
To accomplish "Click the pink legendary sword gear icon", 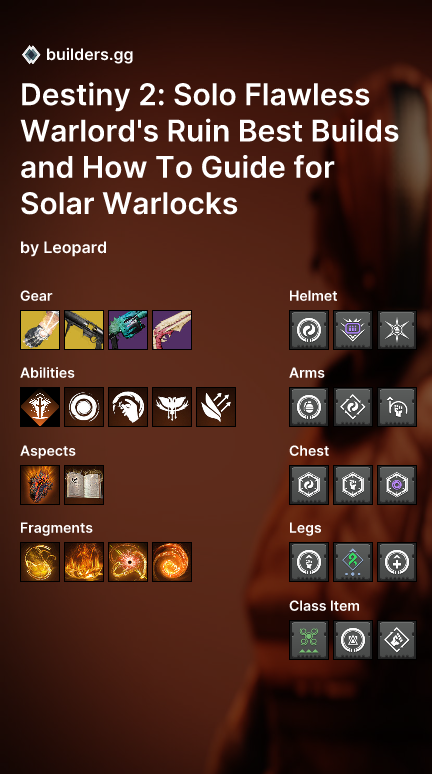I will (172, 330).
